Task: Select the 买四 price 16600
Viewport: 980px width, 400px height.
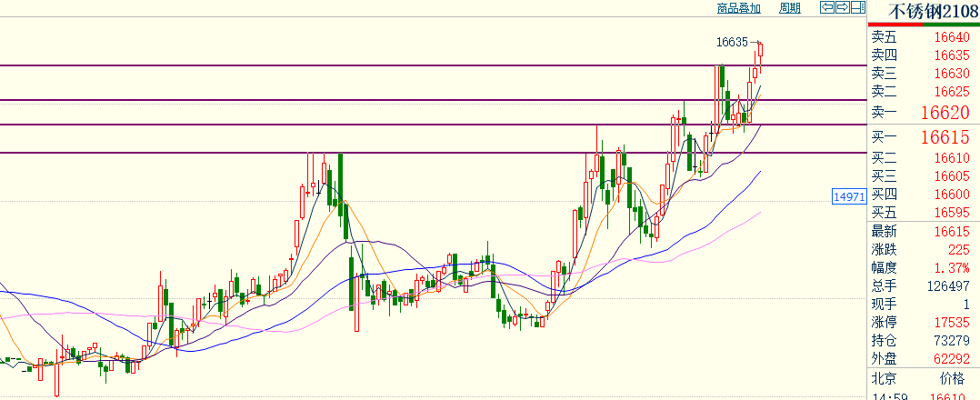Action: tap(952, 195)
